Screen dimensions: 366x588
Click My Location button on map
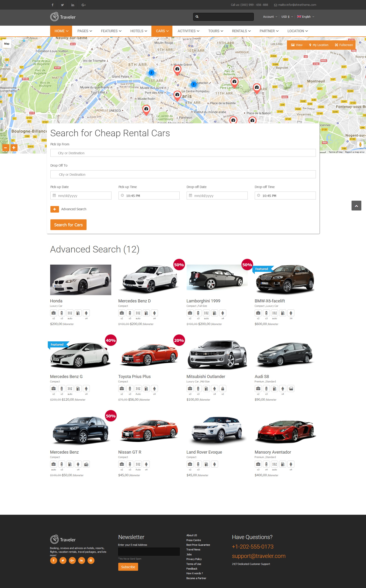[319, 45]
